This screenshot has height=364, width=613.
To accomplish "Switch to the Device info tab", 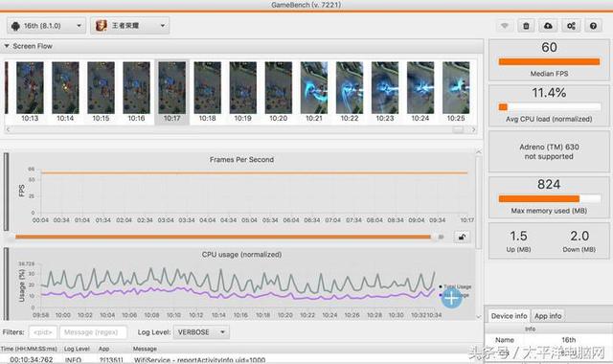I will coord(509,316).
